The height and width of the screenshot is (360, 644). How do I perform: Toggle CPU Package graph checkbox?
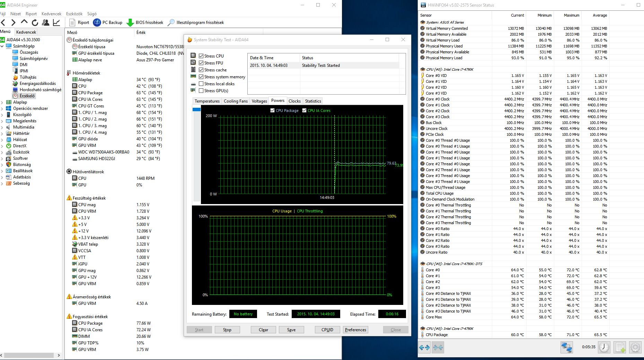click(272, 111)
